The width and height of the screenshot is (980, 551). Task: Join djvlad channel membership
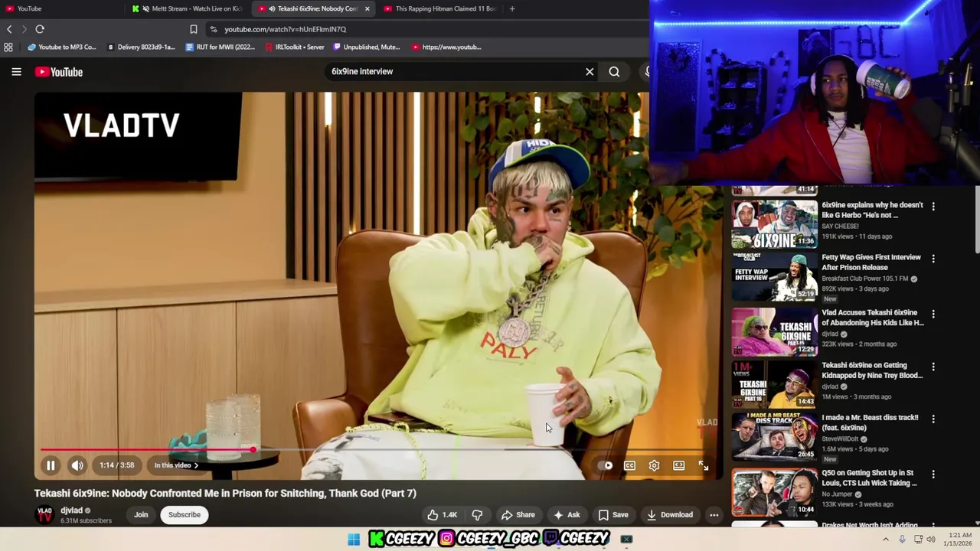pyautogui.click(x=141, y=515)
